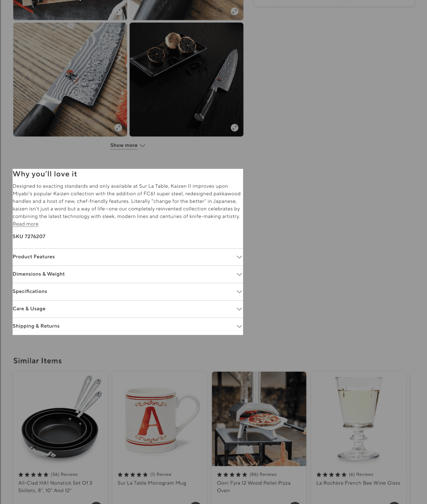Open La Rochère French Bee Wine Glass
427x504 pixels.
[x=358, y=483]
